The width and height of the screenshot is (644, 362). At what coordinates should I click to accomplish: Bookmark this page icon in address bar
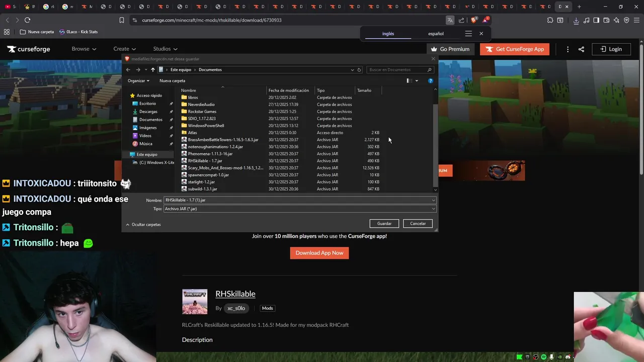coord(122,20)
